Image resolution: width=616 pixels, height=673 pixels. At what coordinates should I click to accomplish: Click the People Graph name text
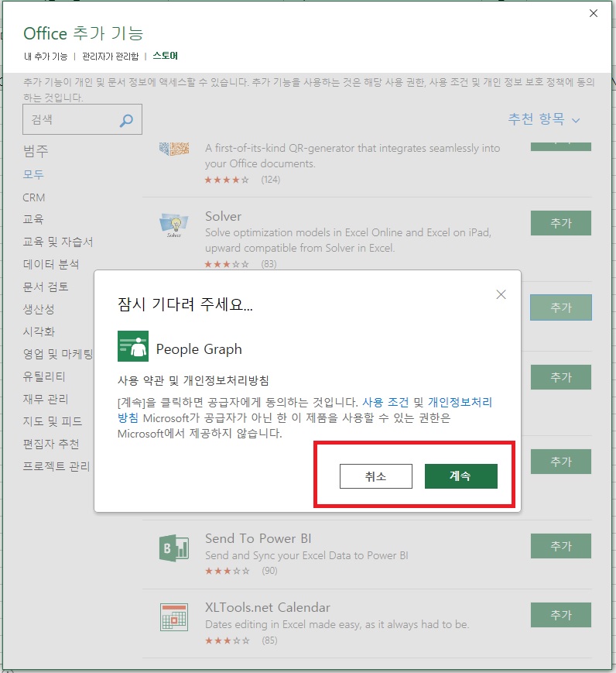click(x=199, y=349)
